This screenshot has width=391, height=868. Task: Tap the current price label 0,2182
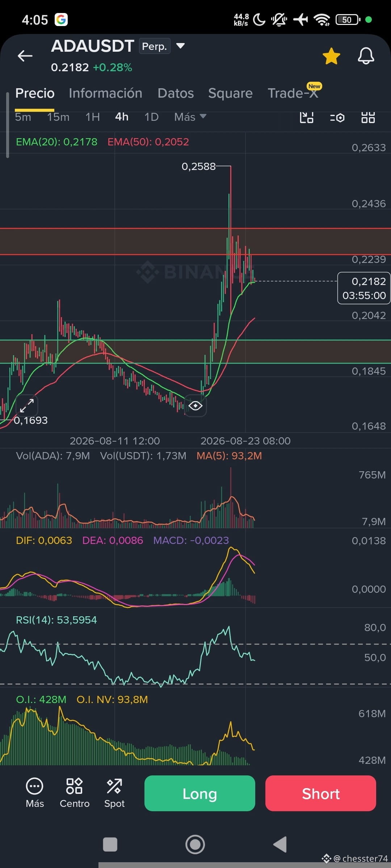click(364, 288)
